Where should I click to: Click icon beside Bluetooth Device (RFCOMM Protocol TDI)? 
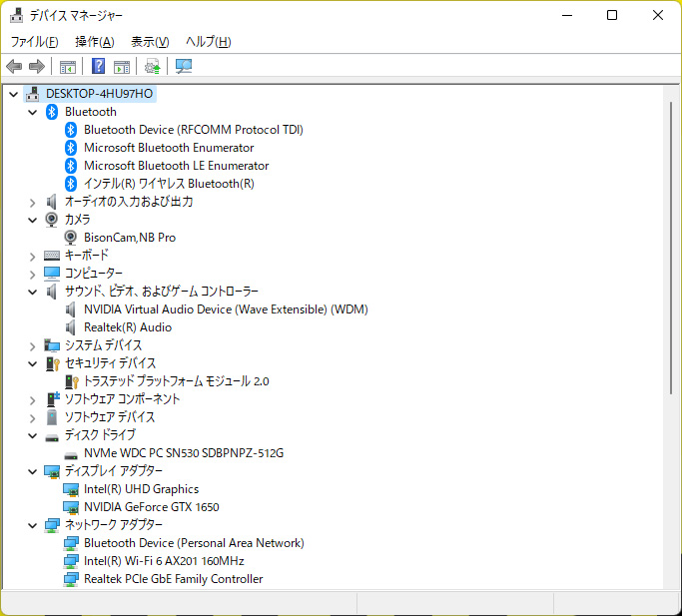coord(71,130)
